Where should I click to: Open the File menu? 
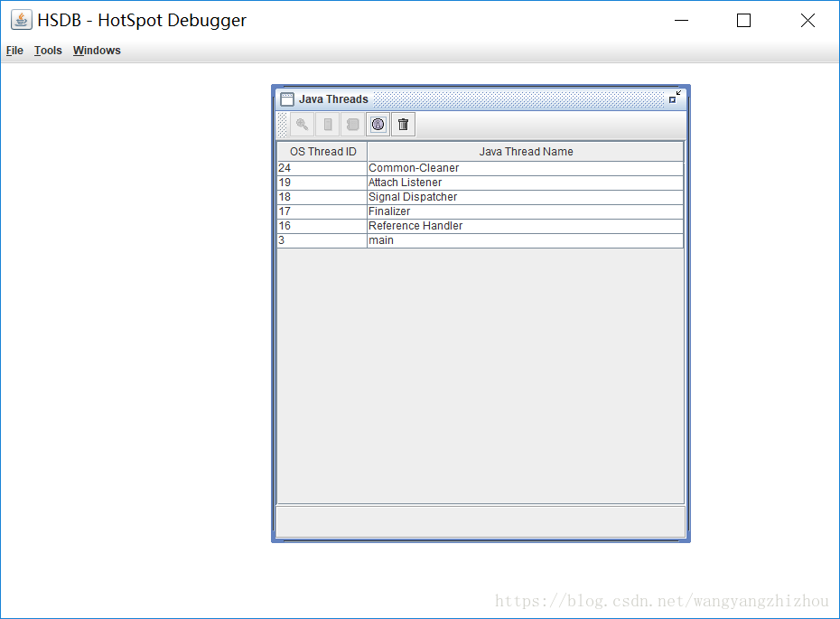coord(14,51)
